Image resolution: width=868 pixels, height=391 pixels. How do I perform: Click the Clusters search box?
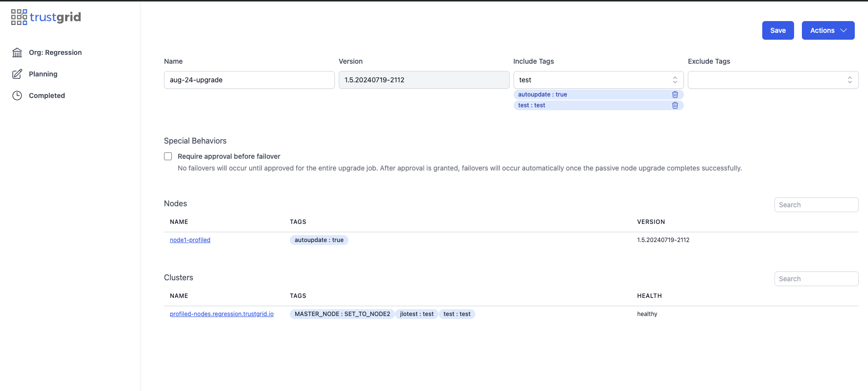coord(816,279)
